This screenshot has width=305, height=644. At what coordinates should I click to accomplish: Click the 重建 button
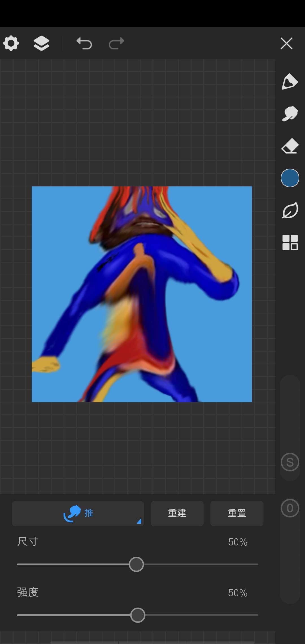177,513
